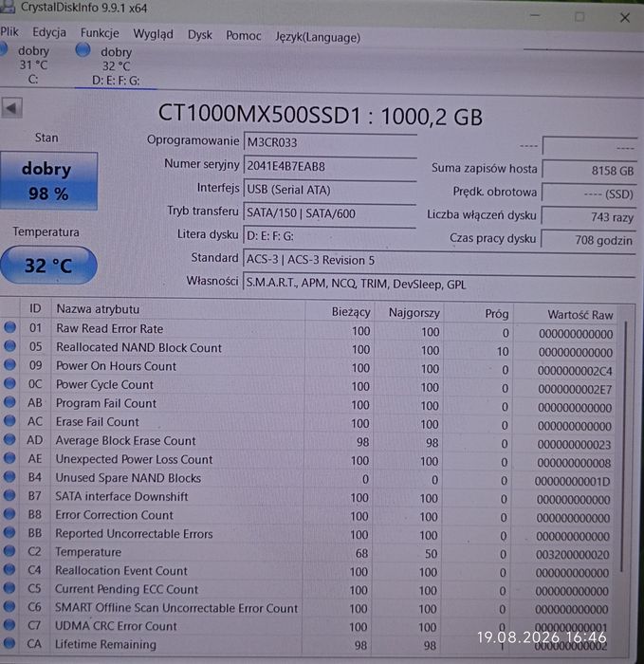Select the Unused Spare NAND Blocks row name
Image resolution: width=644 pixels, height=664 pixels.
(128, 478)
